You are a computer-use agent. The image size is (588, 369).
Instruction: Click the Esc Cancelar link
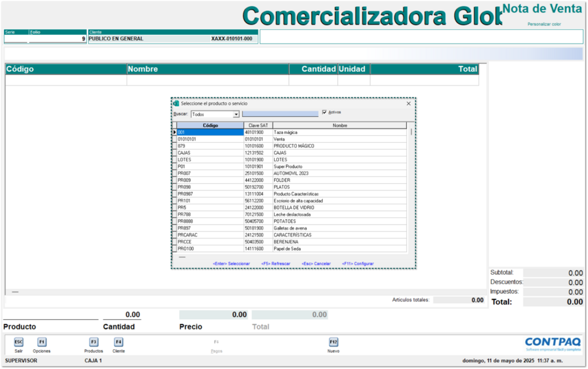[x=316, y=263]
